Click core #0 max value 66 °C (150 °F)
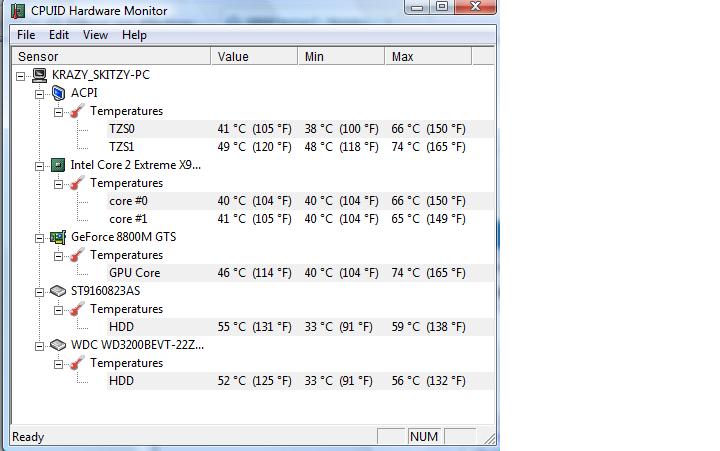Viewport: 720px width, 451px height. 428,201
